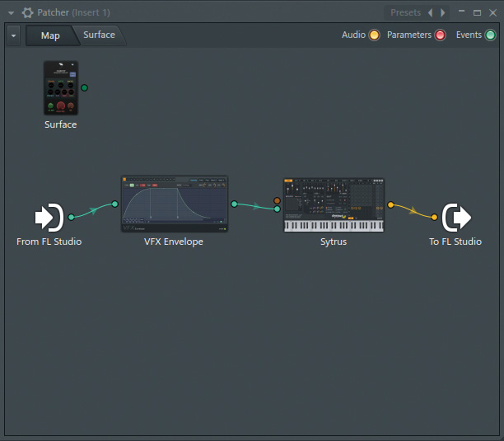Image resolution: width=504 pixels, height=441 pixels.
Task: Click VFX Envelope's event output port
Action: click(235, 204)
